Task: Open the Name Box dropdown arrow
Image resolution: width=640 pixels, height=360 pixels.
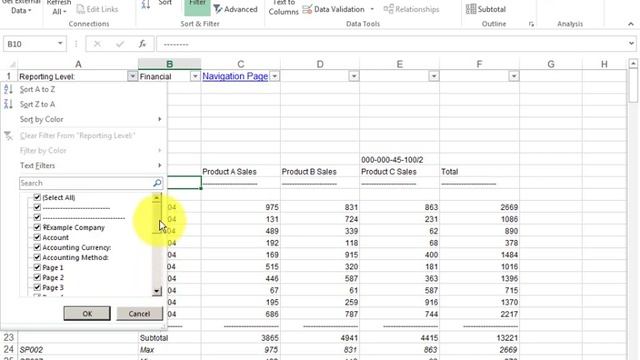Action: [x=60, y=44]
